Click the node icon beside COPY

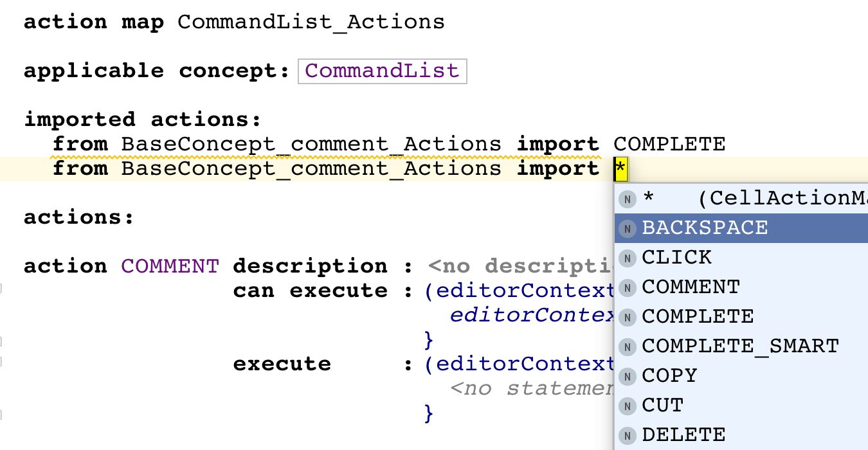[627, 376]
